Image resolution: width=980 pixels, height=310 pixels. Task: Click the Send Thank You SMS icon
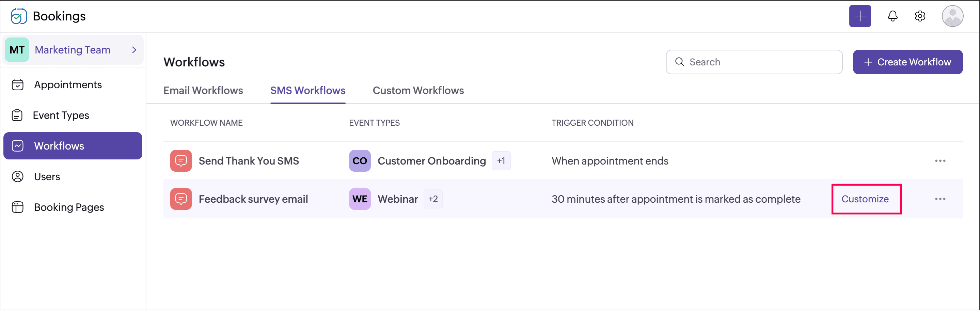(x=181, y=161)
